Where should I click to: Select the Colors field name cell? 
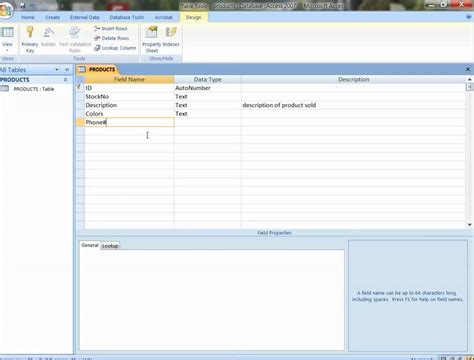(x=129, y=114)
